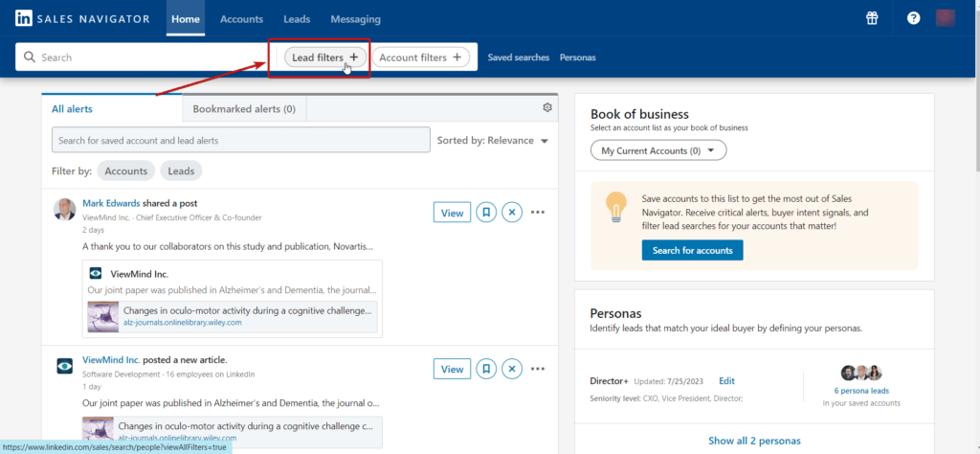Bookmark ViewMind Inc. article alert

point(485,369)
